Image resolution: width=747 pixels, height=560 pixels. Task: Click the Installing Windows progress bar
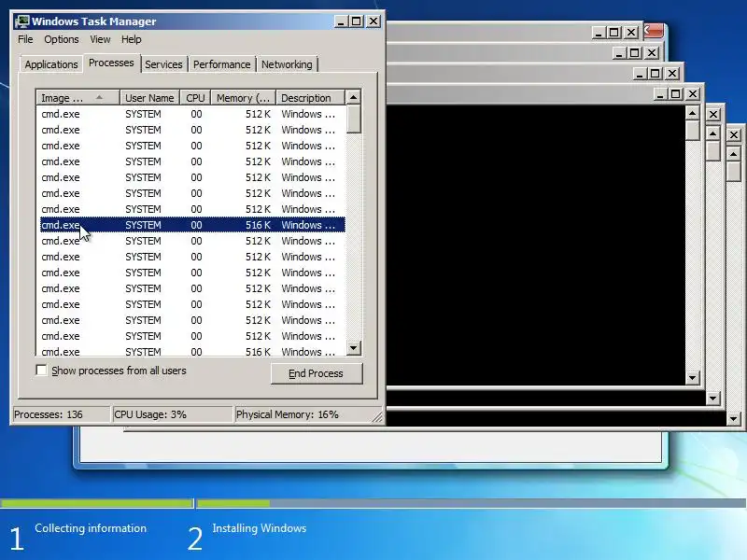[472, 503]
